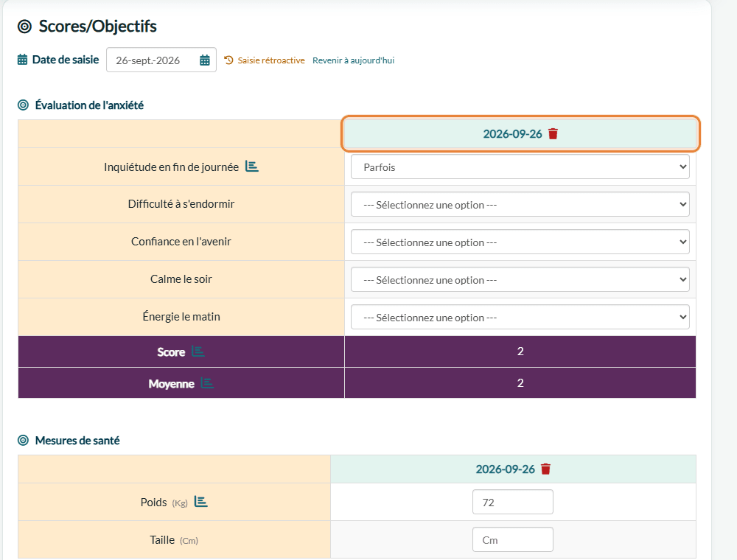Click the date de saisie input field
The height and width of the screenshot is (560, 737).
pos(161,60)
